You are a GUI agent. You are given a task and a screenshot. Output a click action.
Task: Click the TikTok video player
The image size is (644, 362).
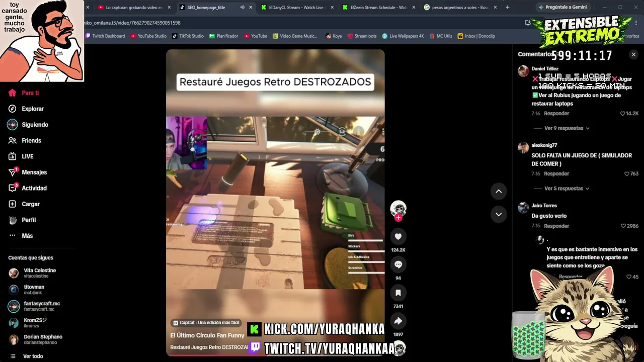[275, 203]
